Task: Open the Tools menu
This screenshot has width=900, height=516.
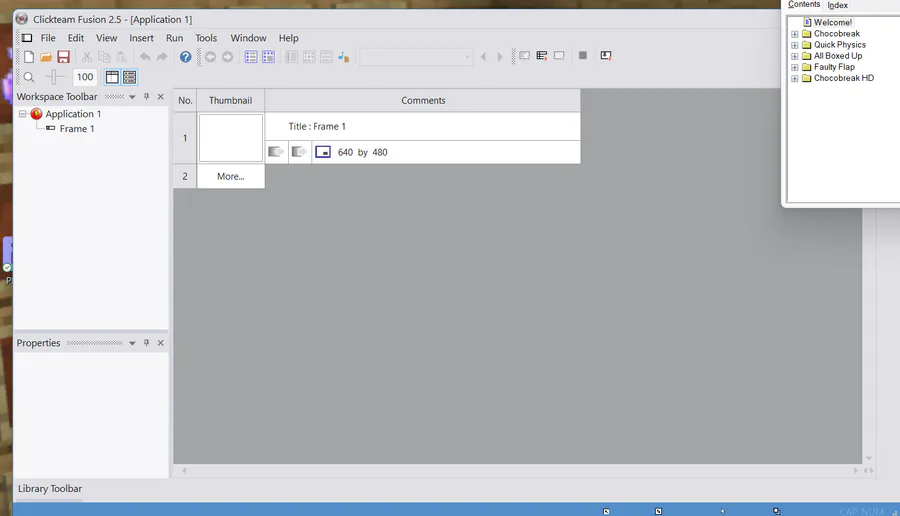Action: click(206, 38)
